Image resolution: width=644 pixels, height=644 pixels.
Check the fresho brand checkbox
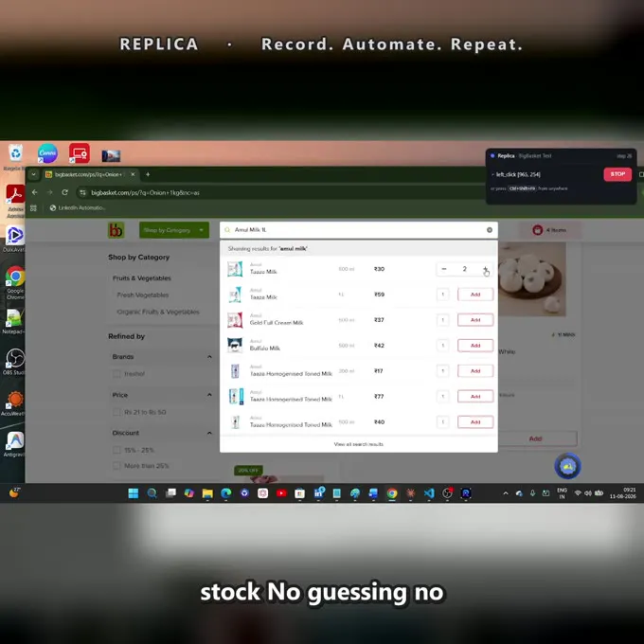(x=116, y=374)
